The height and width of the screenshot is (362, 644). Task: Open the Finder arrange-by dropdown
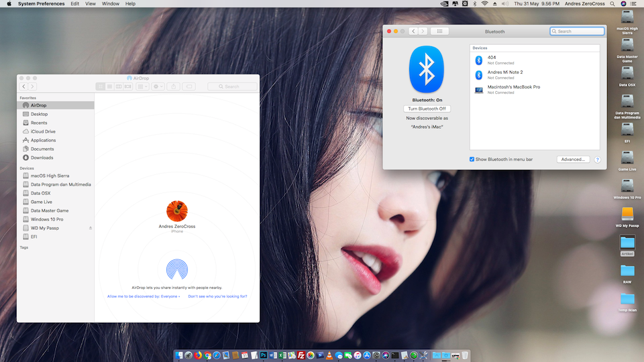click(x=143, y=86)
